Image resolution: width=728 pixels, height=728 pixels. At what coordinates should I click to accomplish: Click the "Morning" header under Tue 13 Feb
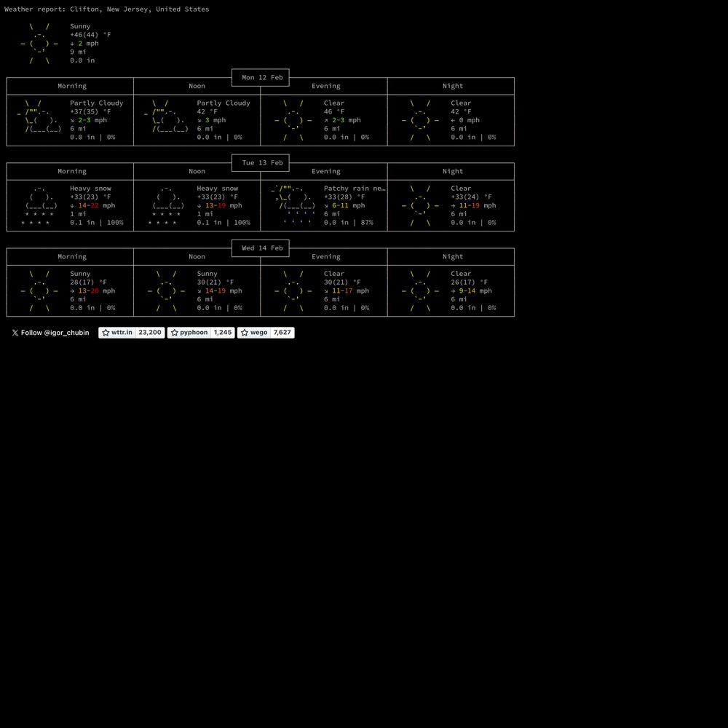click(72, 171)
